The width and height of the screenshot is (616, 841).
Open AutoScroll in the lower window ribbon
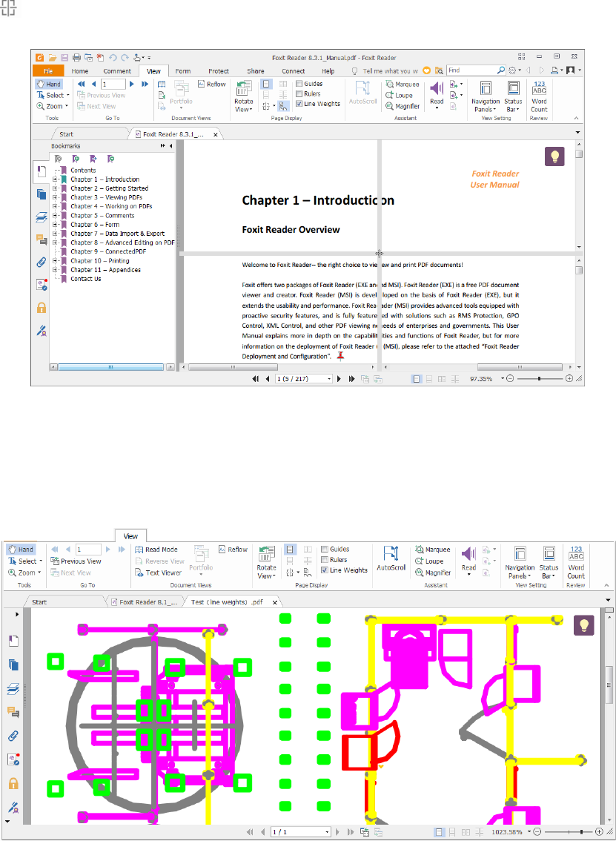(391, 558)
